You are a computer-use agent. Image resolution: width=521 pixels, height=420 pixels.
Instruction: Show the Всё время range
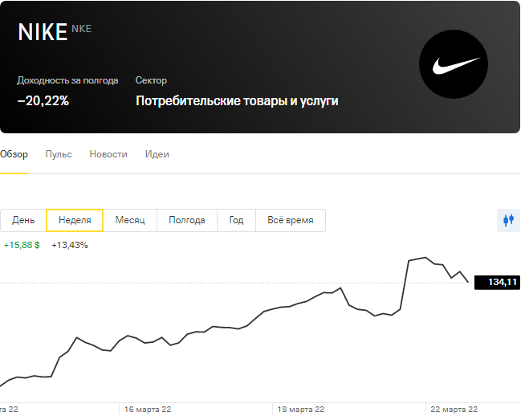point(291,220)
